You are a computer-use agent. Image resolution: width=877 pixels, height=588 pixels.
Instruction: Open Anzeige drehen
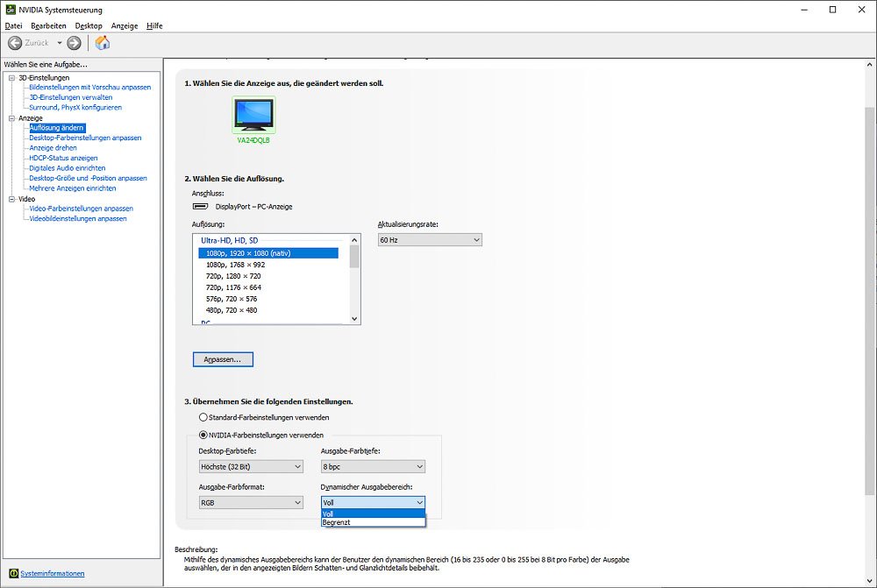[x=53, y=148]
